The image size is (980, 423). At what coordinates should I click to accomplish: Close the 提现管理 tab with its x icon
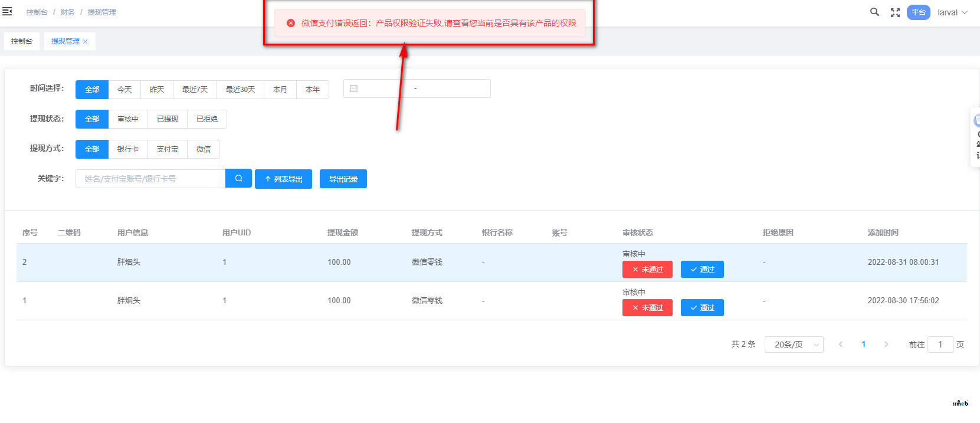(86, 41)
